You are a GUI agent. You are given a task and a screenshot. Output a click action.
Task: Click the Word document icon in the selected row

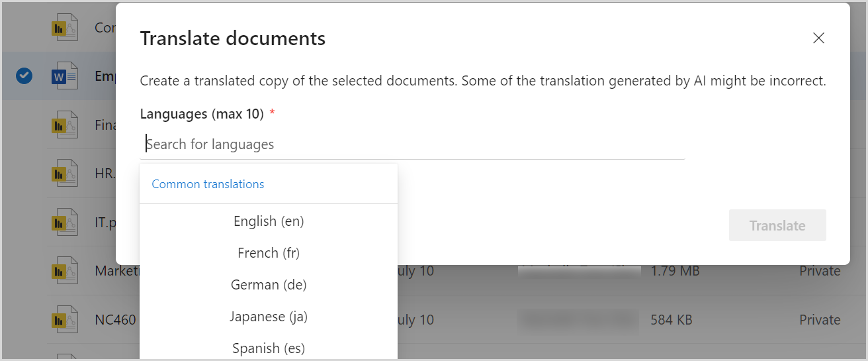(65, 76)
